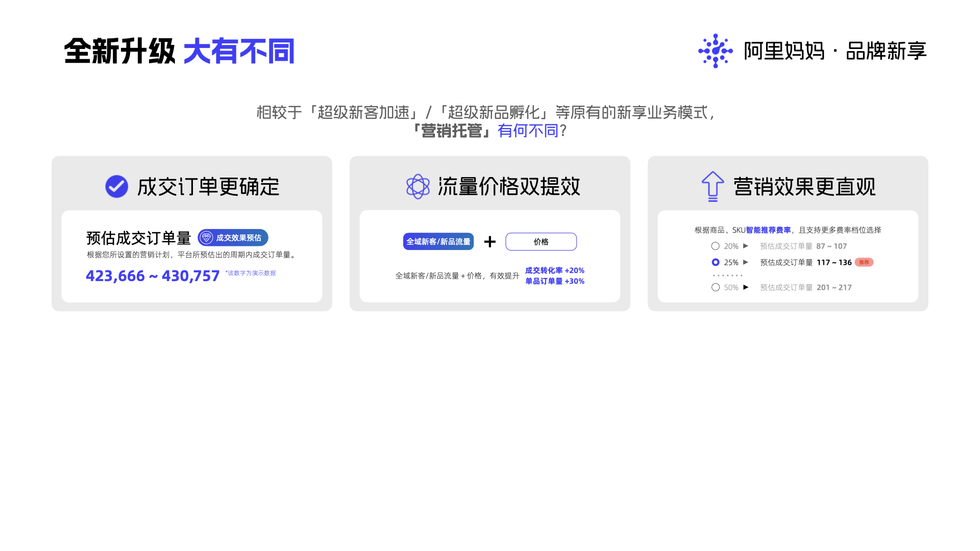
Task: Select the 20% rate radio button
Action: pyautogui.click(x=715, y=246)
